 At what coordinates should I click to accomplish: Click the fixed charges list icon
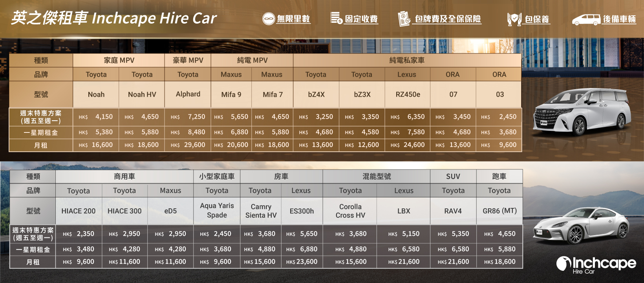(337, 18)
